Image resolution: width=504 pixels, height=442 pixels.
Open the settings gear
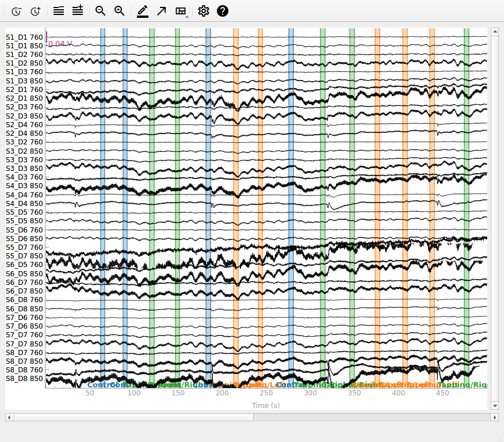(204, 12)
